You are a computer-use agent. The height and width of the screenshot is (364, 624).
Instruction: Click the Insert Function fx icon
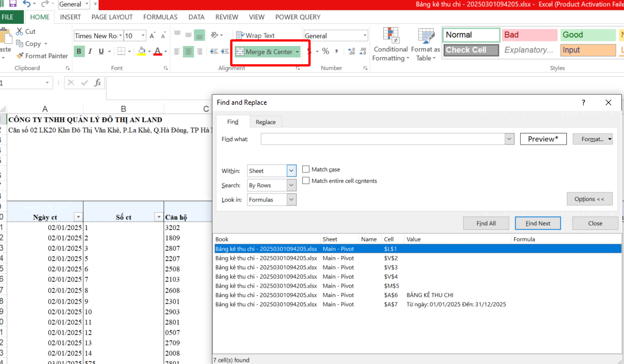click(98, 83)
